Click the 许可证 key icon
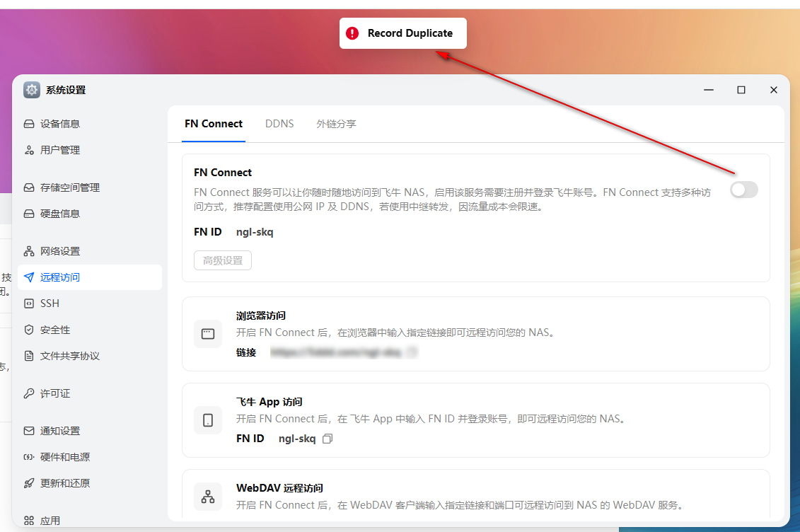 [29, 393]
